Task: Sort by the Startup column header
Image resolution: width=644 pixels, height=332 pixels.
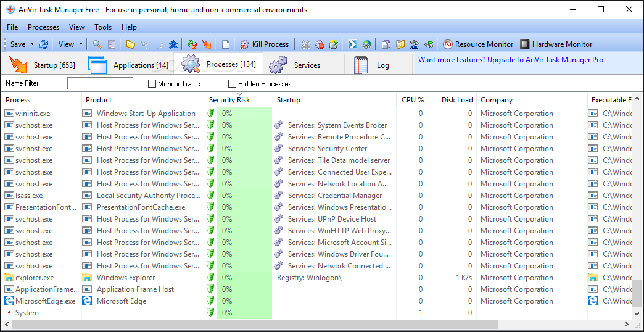Action: [335, 100]
